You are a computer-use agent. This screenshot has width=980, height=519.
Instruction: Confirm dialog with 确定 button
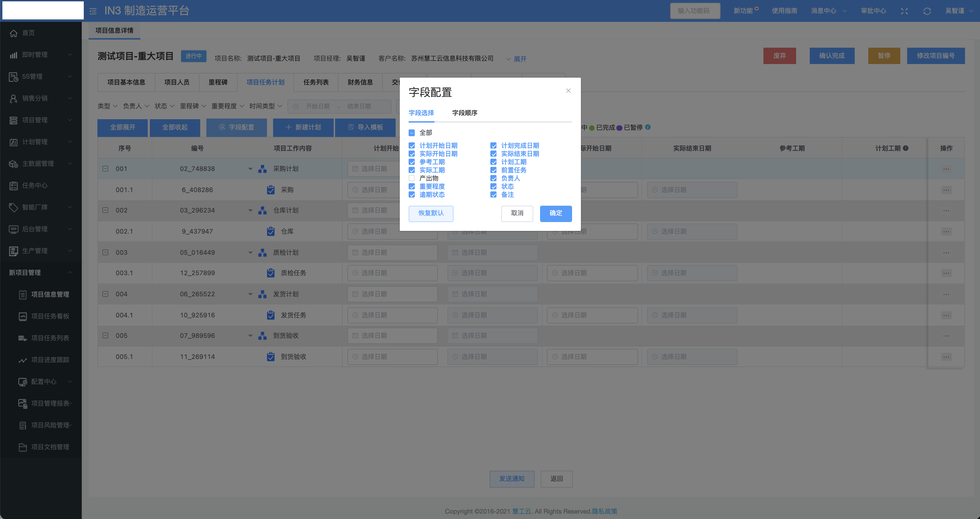tap(555, 213)
